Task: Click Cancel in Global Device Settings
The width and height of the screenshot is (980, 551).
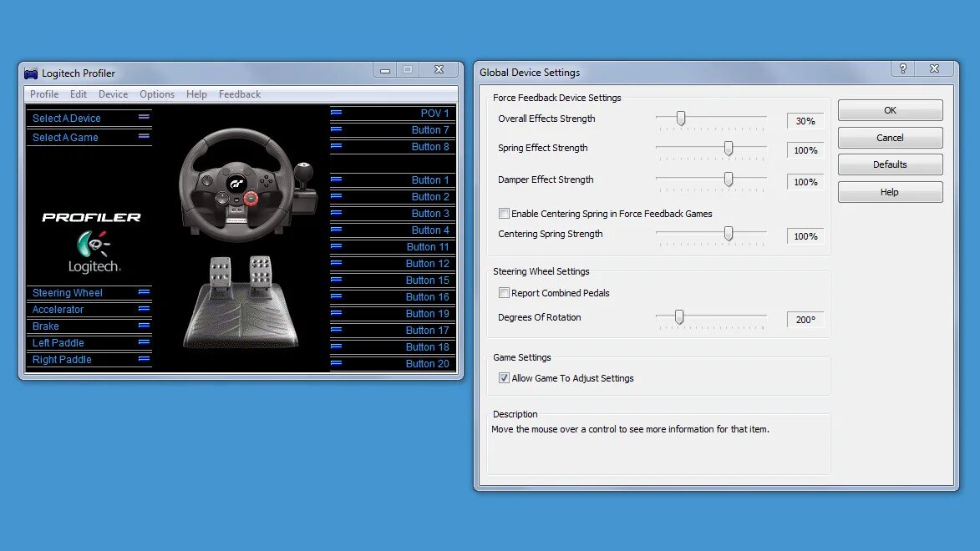Action: [890, 138]
